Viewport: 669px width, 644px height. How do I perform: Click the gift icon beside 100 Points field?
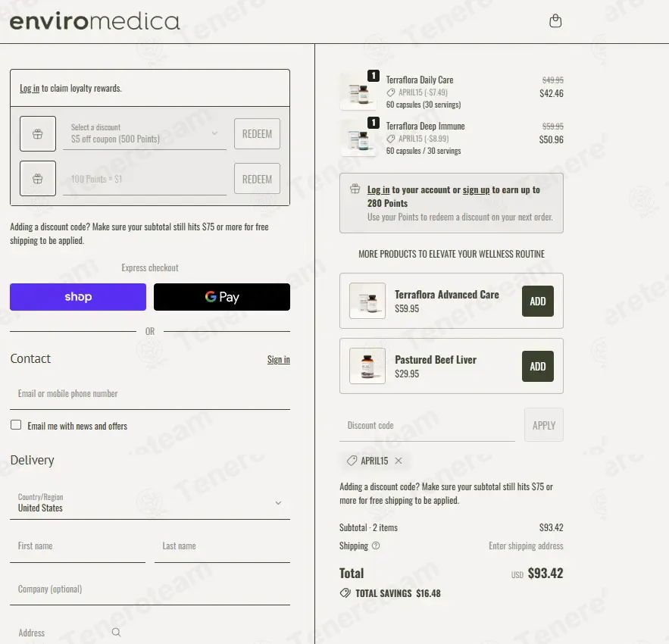(x=38, y=178)
